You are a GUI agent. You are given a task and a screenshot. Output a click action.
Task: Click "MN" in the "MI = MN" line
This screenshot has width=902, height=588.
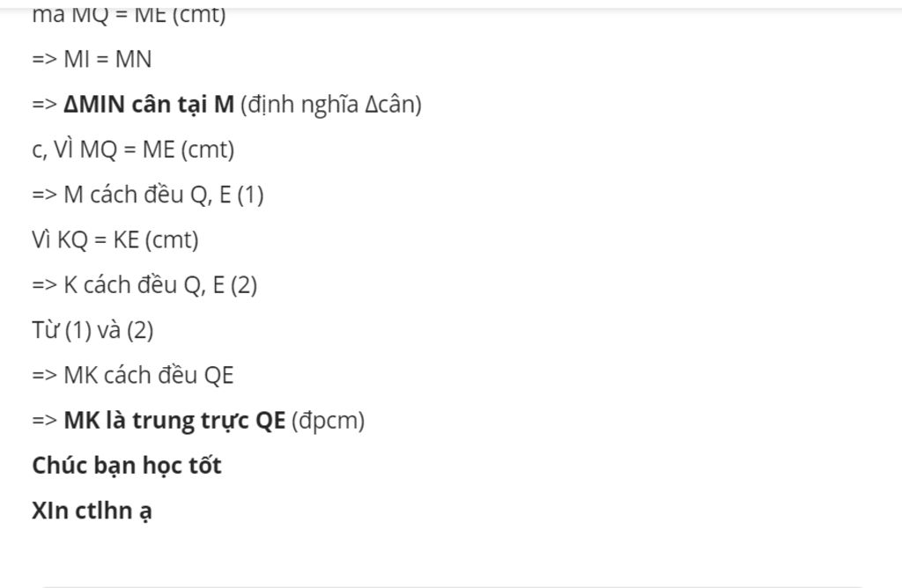(x=134, y=59)
